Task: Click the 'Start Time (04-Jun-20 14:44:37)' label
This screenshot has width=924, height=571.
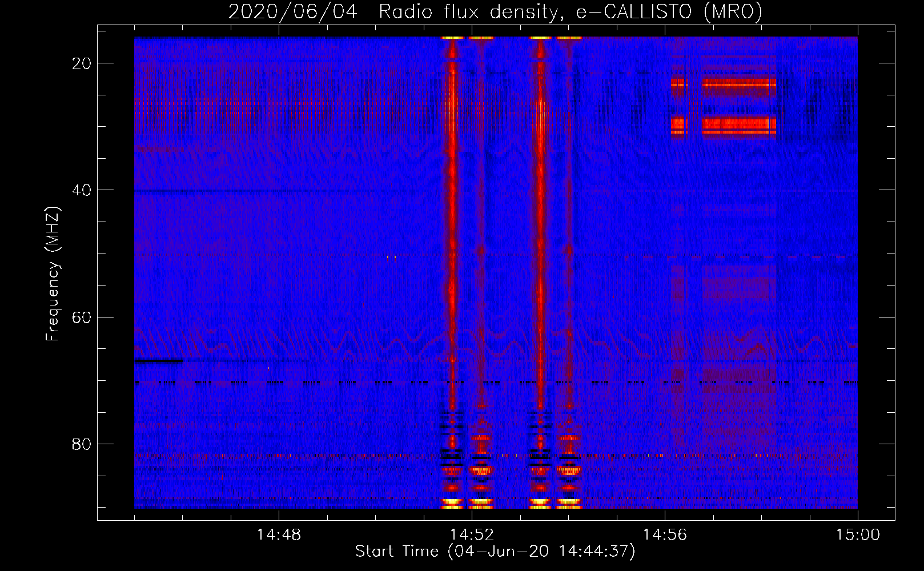Action: 495,552
